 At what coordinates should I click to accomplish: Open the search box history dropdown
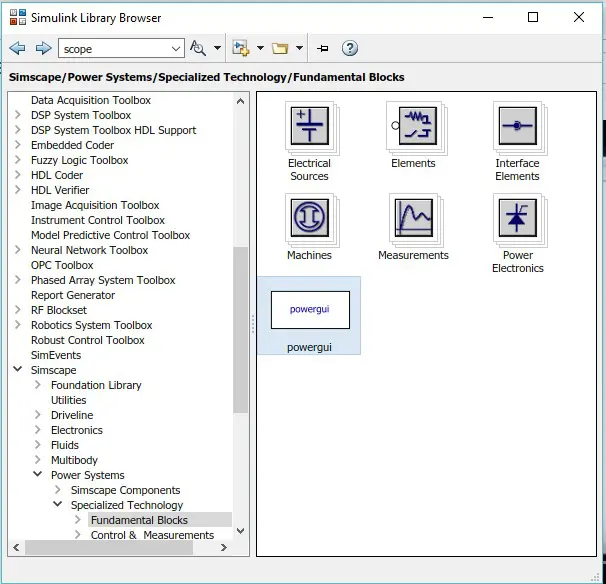click(176, 49)
